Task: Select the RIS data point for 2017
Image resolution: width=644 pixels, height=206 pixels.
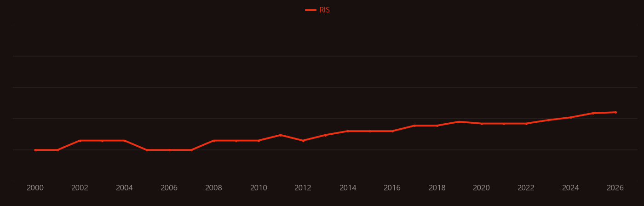Action: [414, 126]
